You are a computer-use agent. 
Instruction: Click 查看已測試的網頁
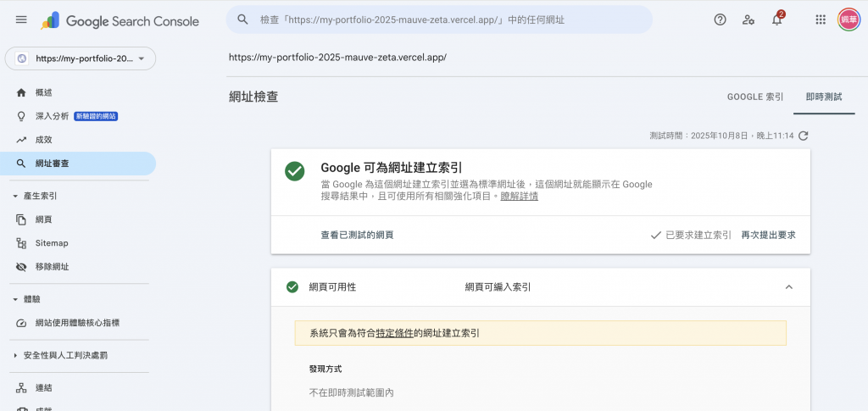coord(357,235)
